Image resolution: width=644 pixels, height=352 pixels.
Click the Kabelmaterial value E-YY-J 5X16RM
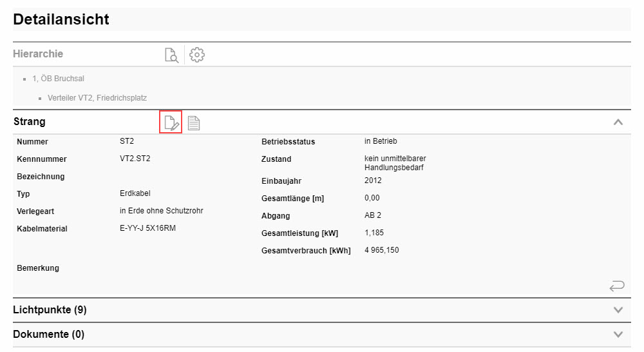(147, 228)
